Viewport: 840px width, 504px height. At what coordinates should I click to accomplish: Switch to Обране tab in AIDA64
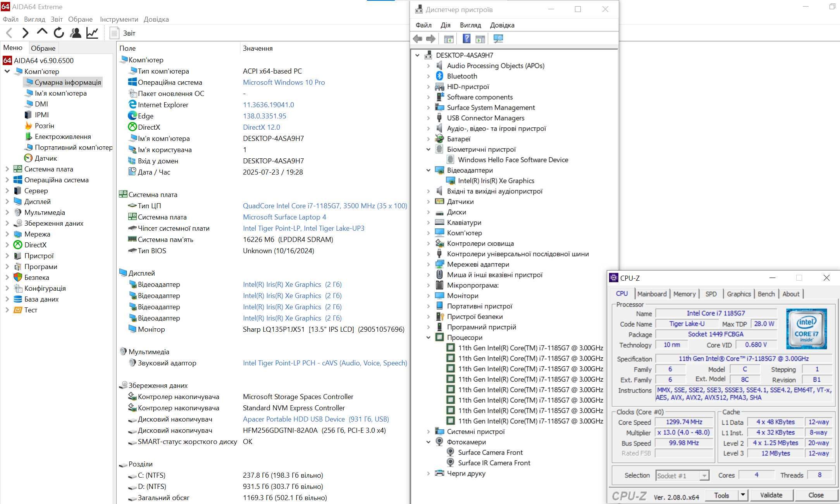(43, 48)
